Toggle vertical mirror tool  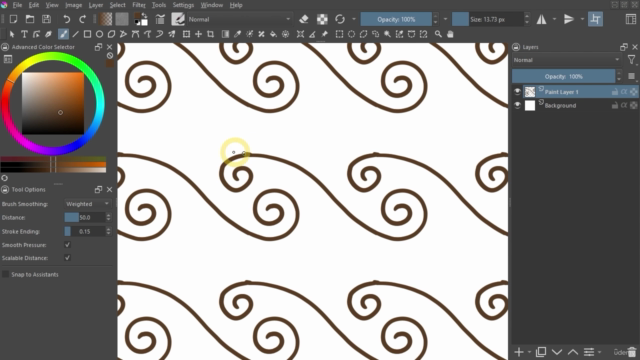pos(569,19)
